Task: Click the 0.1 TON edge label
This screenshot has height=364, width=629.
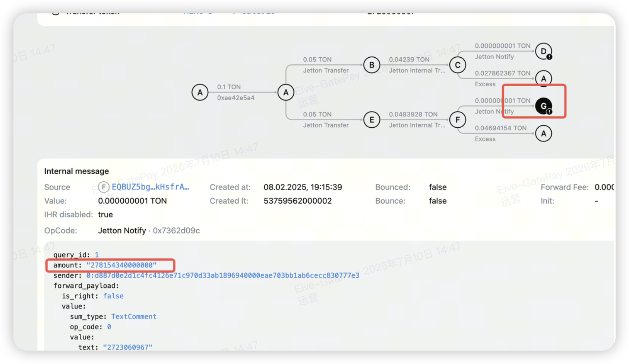Action: 229,87
